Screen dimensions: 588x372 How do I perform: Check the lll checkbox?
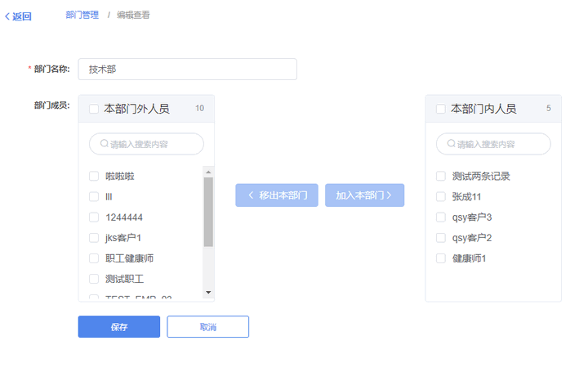click(94, 197)
